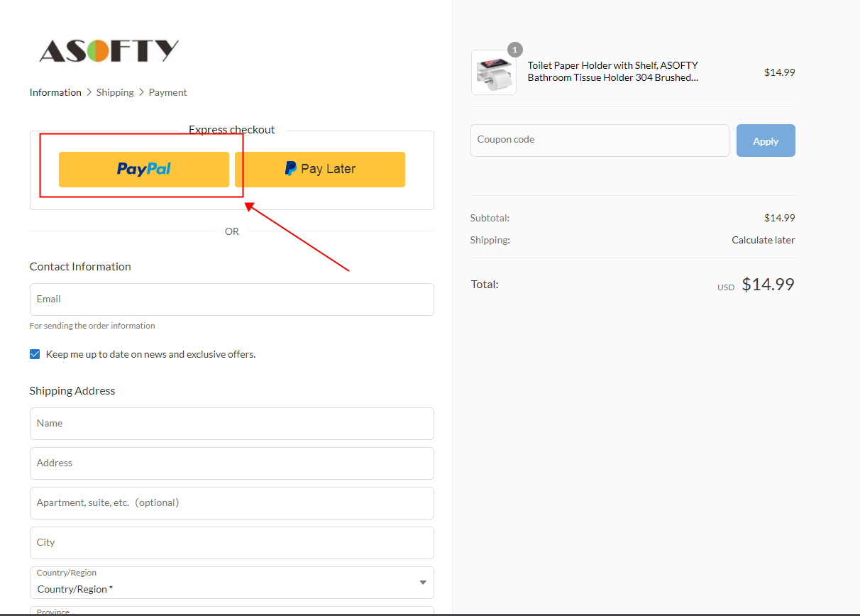Click the Contact Information heading
This screenshot has height=616, width=860.
tap(80, 267)
